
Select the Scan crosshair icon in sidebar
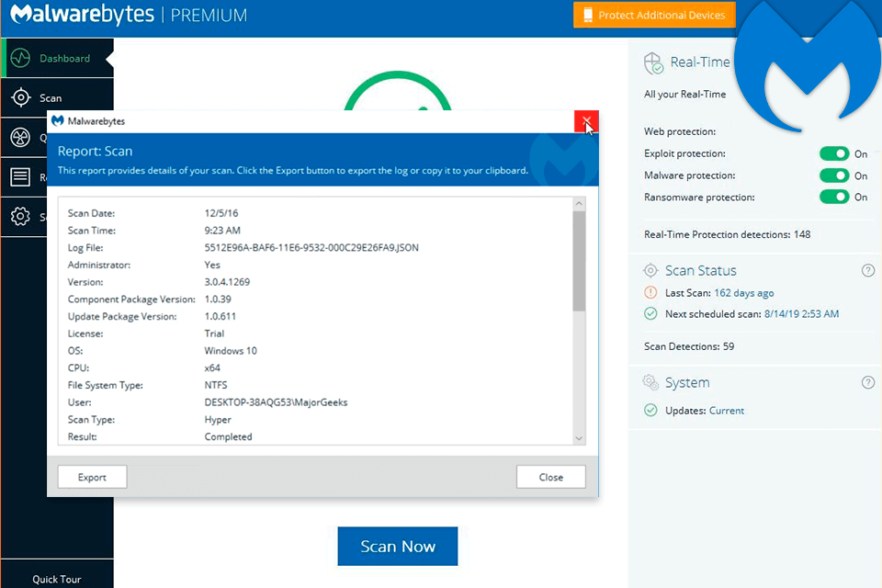[x=21, y=97]
